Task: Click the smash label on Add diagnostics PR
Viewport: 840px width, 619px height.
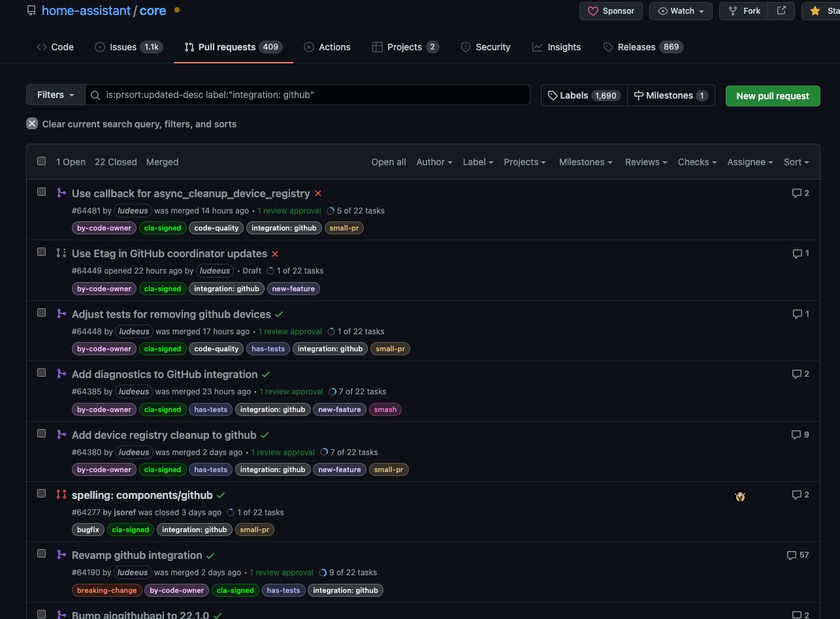Action: tap(385, 409)
